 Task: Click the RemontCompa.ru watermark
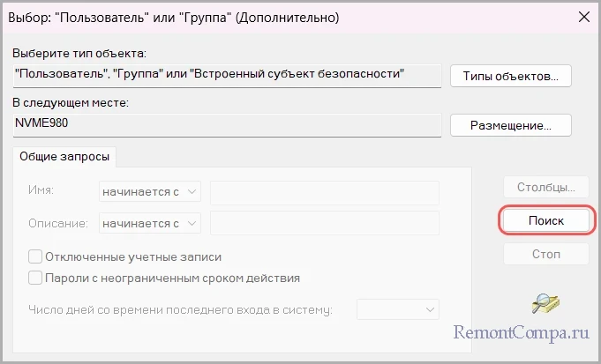coord(522,333)
